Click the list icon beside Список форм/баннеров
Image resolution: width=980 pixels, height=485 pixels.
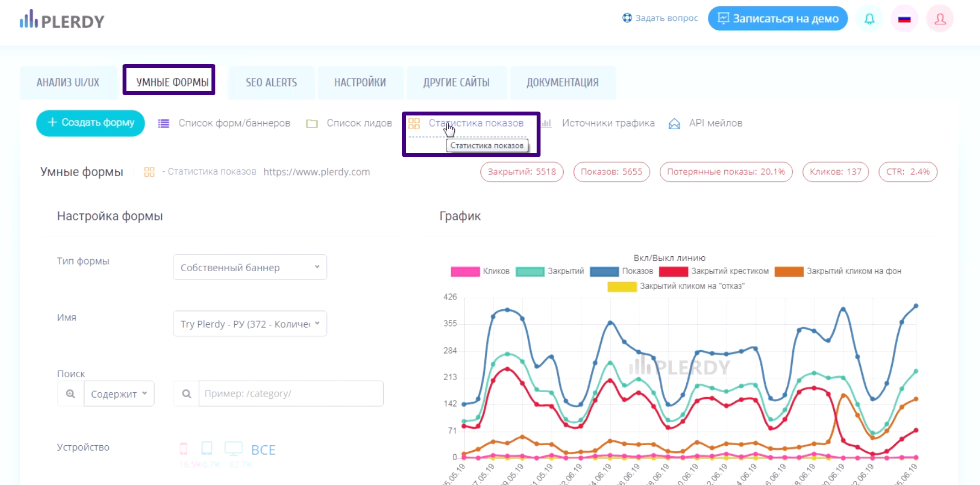163,123
